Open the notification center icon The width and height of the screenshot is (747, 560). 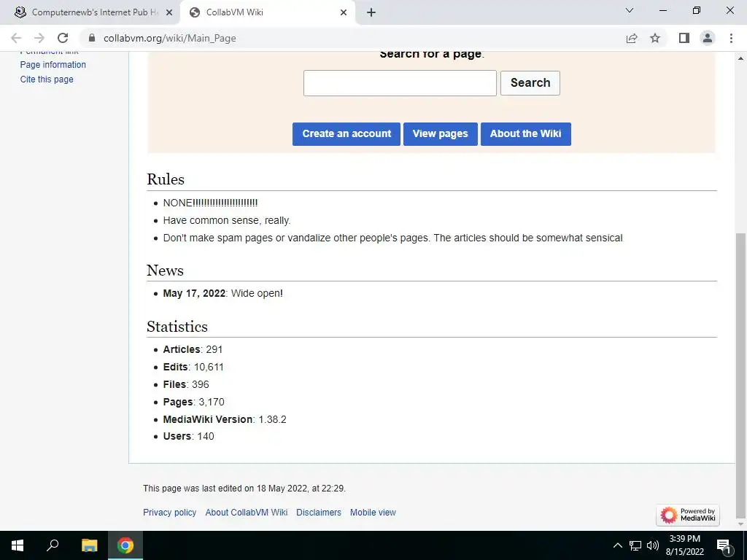pyautogui.click(x=724, y=545)
